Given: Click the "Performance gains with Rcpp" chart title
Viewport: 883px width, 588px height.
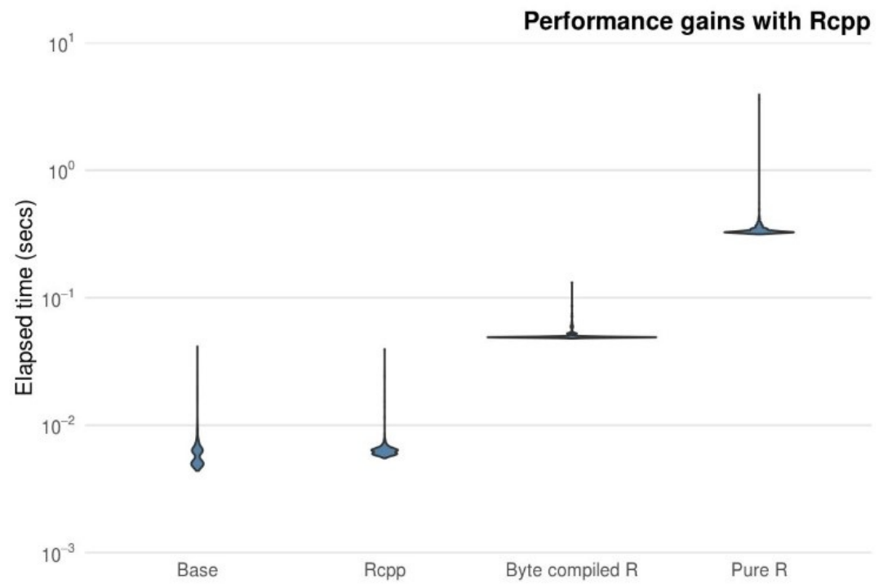Looking at the screenshot, I should tap(697, 22).
